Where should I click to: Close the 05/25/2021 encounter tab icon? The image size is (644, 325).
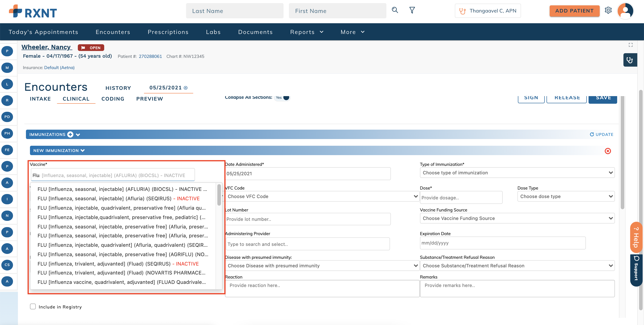tap(186, 88)
